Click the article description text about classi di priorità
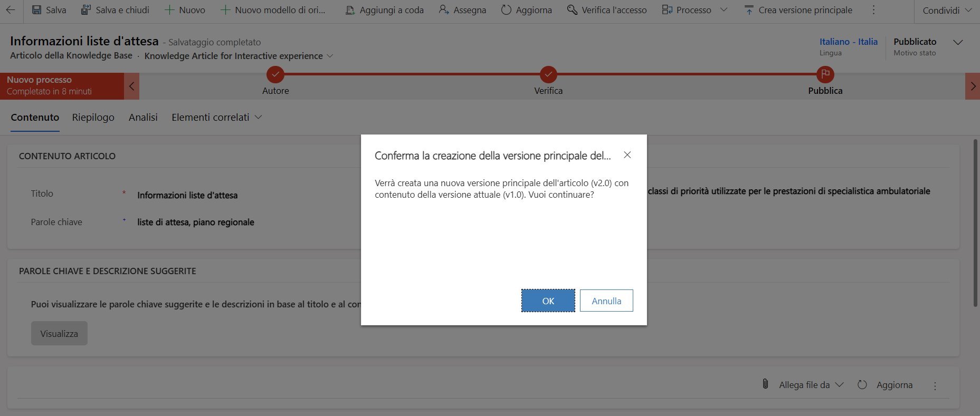Image resolution: width=980 pixels, height=416 pixels. tap(788, 191)
